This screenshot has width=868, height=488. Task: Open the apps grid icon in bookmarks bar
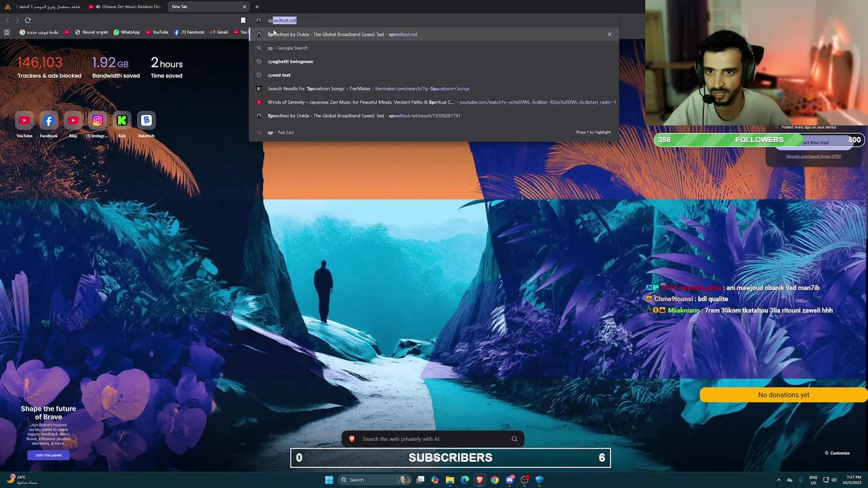pyautogui.click(x=7, y=32)
